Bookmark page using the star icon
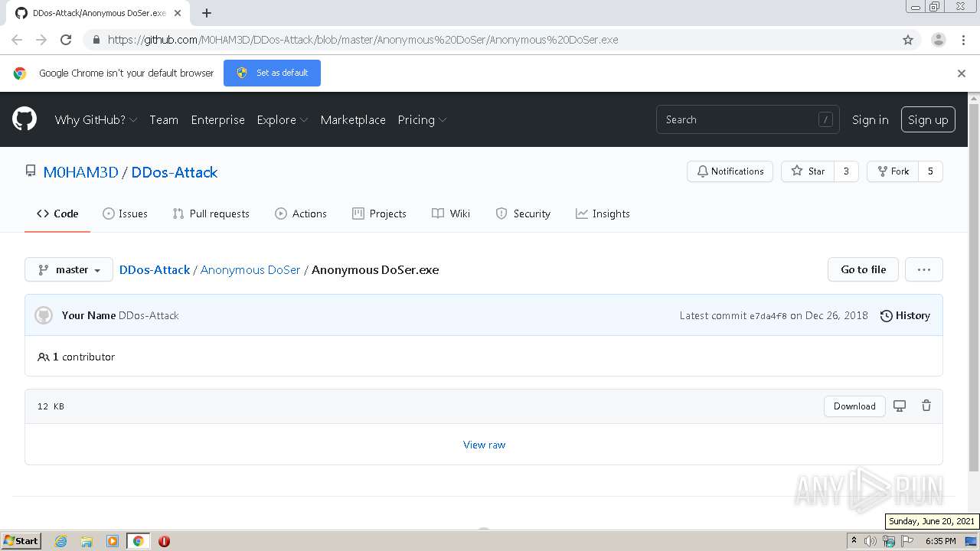This screenshot has height=551, width=980. coord(908,40)
